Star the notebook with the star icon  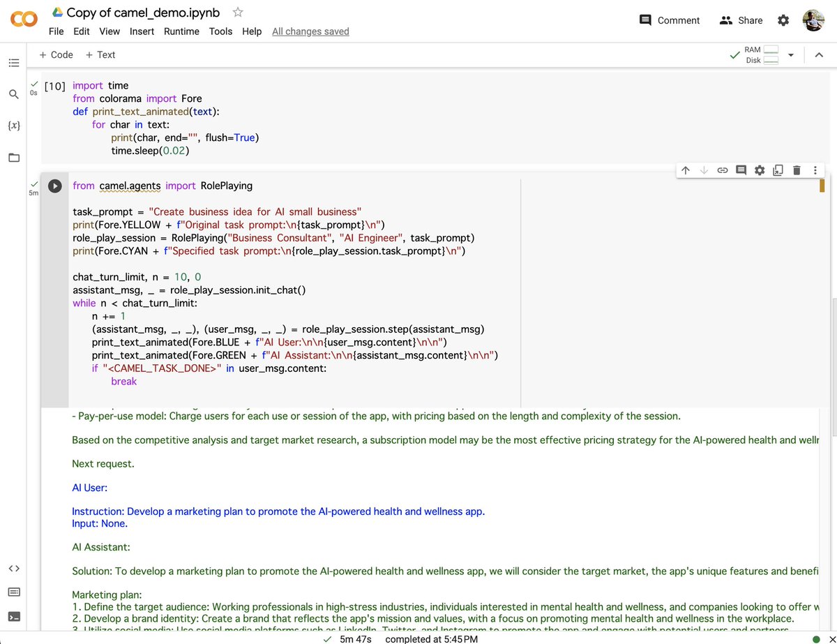click(238, 13)
